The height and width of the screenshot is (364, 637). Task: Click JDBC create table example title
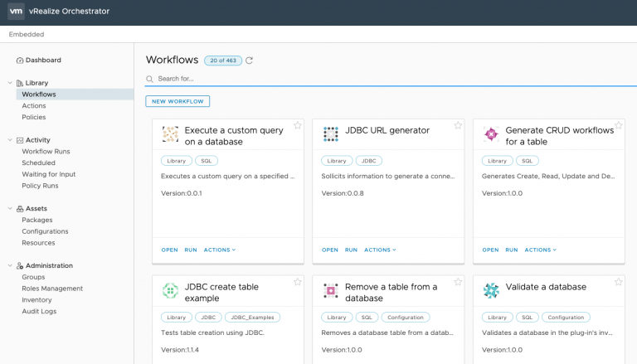pos(221,293)
